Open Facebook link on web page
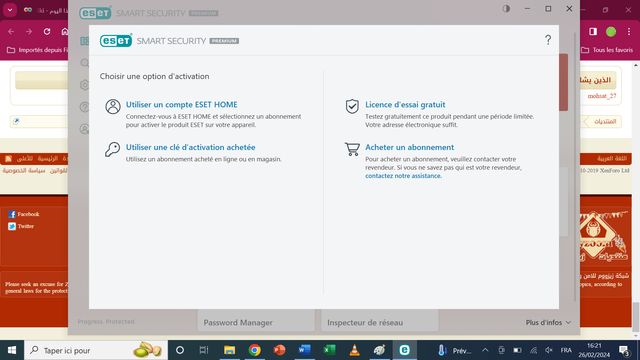This screenshot has height=360, width=640. tap(24, 214)
